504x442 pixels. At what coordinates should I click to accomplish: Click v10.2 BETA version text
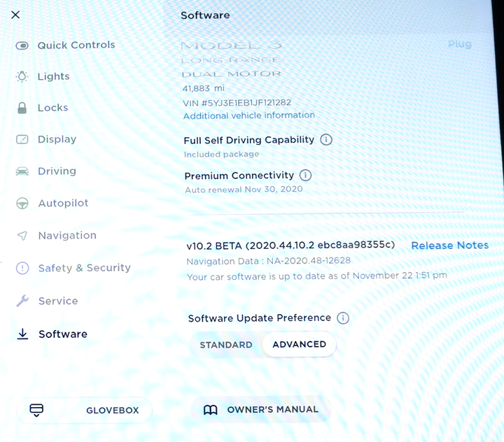tap(290, 245)
